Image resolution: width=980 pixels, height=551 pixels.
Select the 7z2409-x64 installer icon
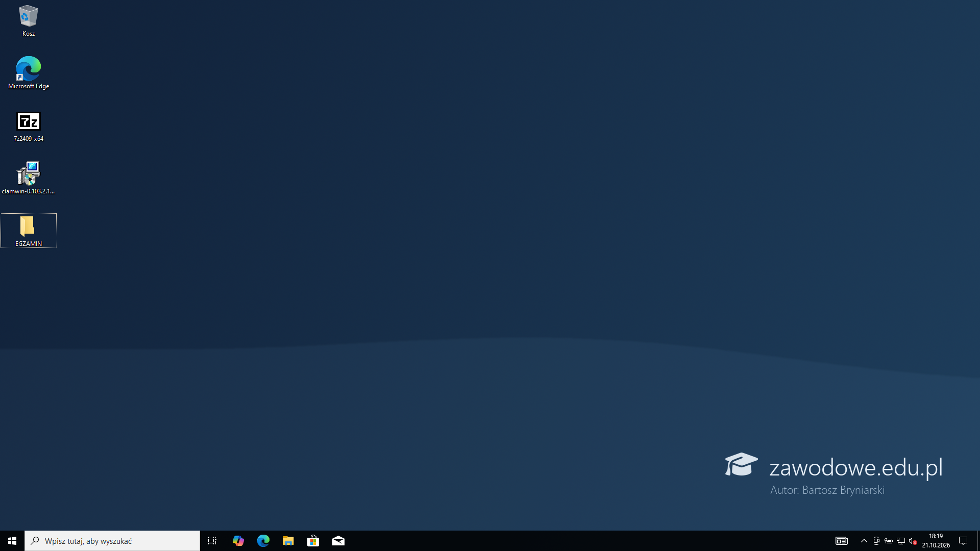coord(28,127)
